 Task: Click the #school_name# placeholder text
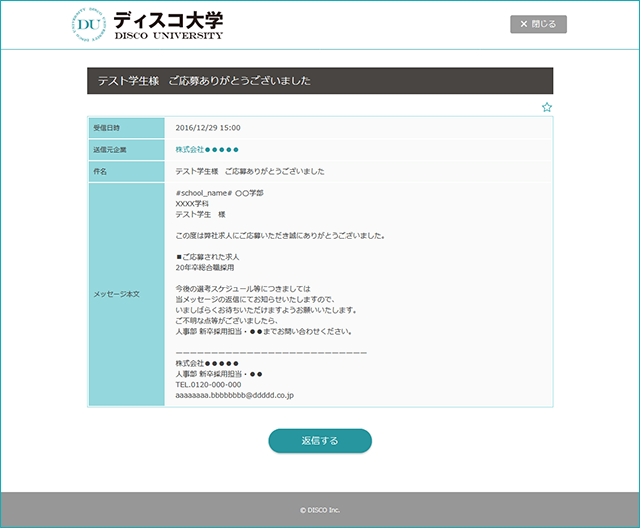[x=204, y=193]
